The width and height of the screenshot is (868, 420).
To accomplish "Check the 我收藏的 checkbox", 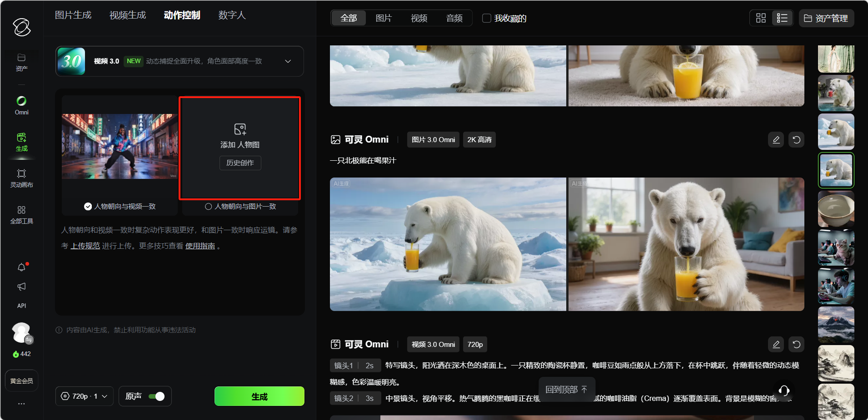I will (x=487, y=18).
